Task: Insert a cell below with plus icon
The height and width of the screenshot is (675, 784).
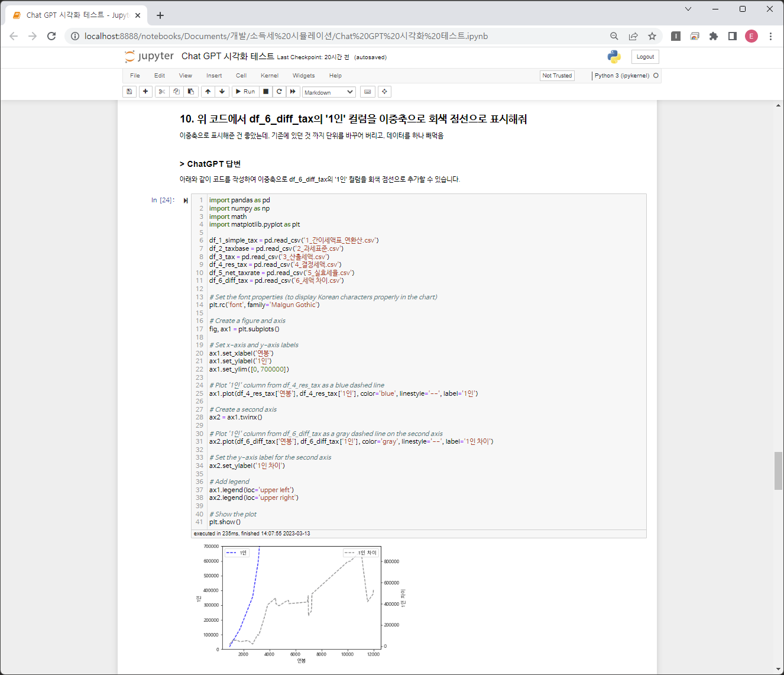Action: [145, 92]
